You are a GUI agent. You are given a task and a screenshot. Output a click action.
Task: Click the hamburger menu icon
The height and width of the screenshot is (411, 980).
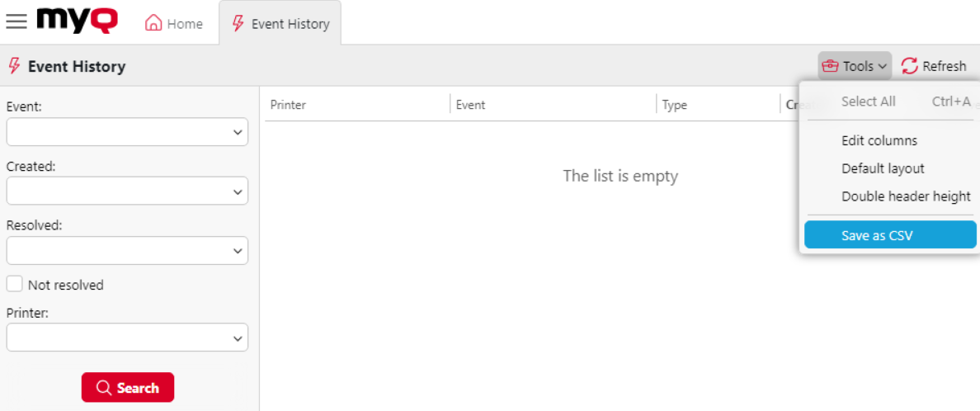pos(16,22)
